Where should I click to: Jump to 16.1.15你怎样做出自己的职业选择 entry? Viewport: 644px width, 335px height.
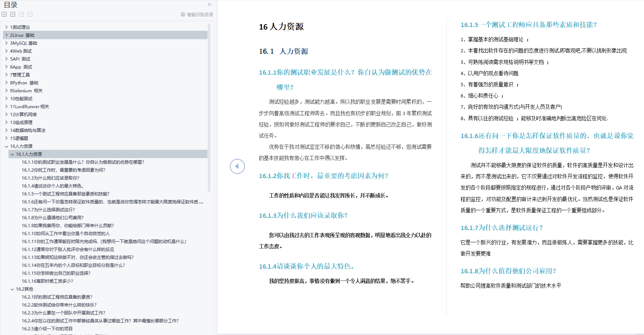56,273
